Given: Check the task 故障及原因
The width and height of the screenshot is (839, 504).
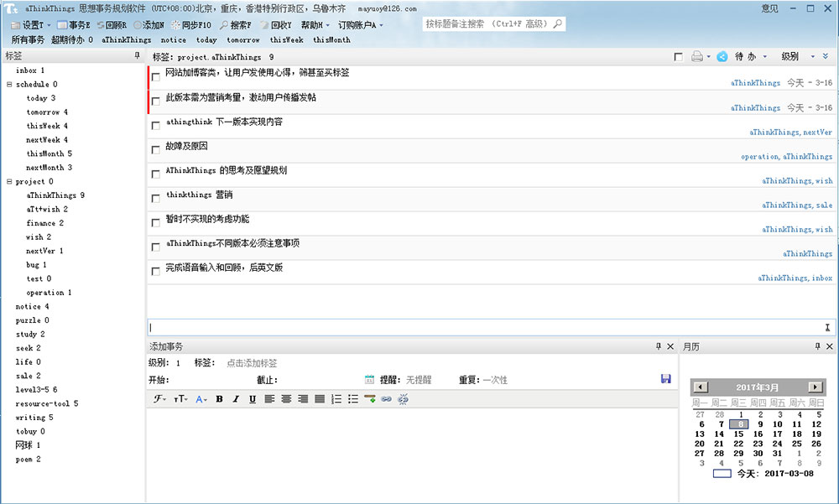Looking at the screenshot, I should coord(156,150).
